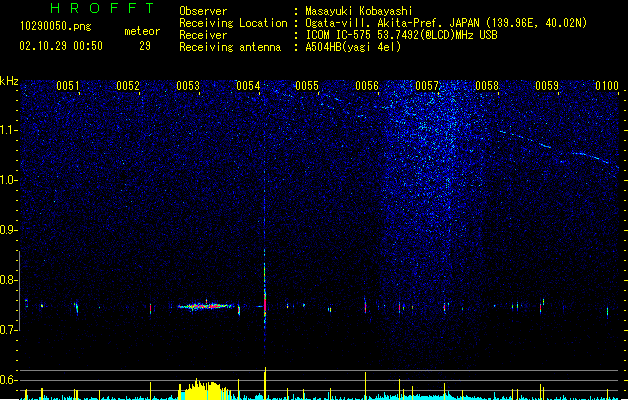The width and height of the screenshot is (629, 400).
Task: Click time marker 0055
Action: pos(307,86)
